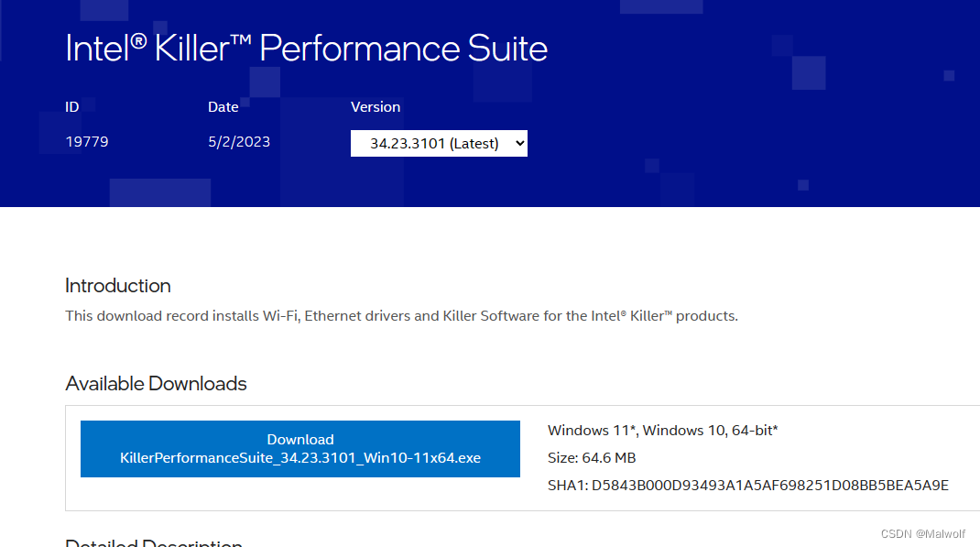The width and height of the screenshot is (980, 547).
Task: Click the Available Downloads heading
Action: pyautogui.click(x=157, y=383)
